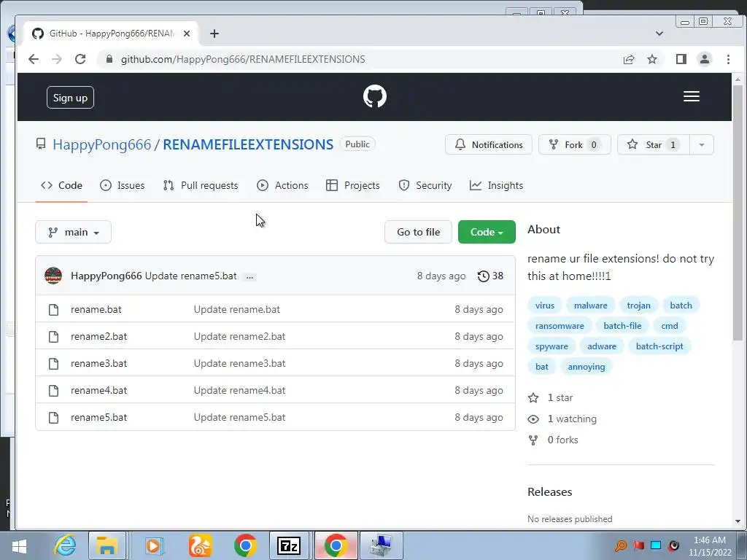Image resolution: width=747 pixels, height=560 pixels.
Task: Open the Pull requests tab
Action: [x=201, y=185]
